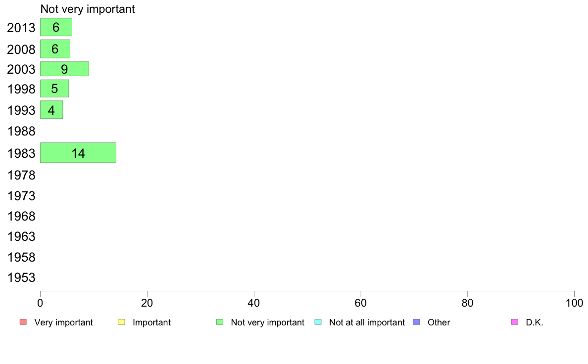Click the 40 tick label on the axis
Viewport: 588px width, 364px height.
pyautogui.click(x=254, y=303)
